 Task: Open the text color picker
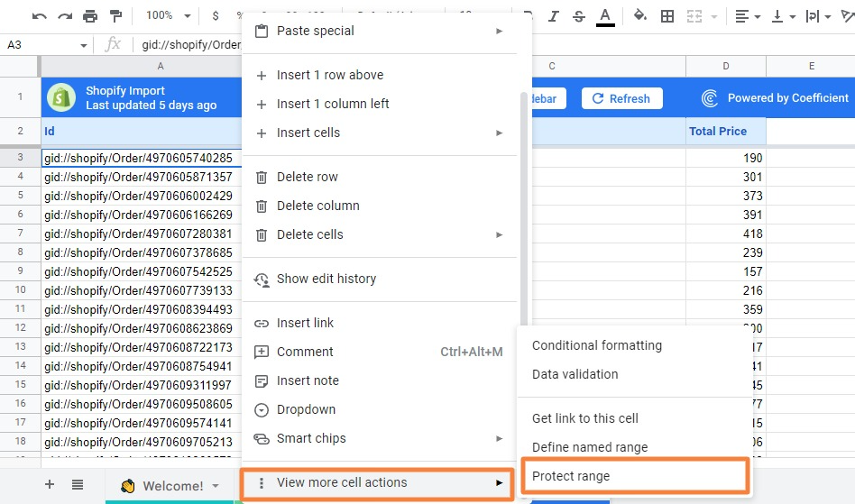[604, 16]
